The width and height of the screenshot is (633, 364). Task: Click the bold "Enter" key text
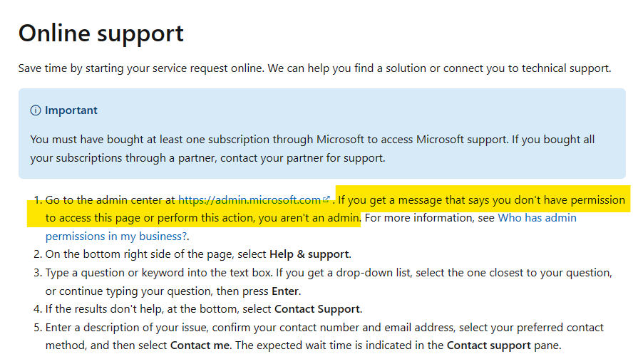pos(285,291)
